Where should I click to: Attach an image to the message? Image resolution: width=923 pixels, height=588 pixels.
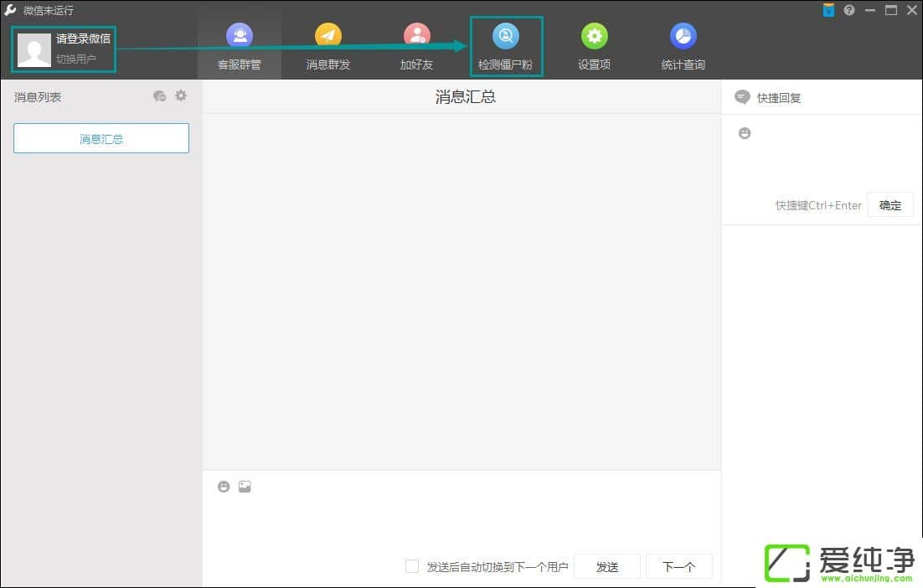(245, 487)
